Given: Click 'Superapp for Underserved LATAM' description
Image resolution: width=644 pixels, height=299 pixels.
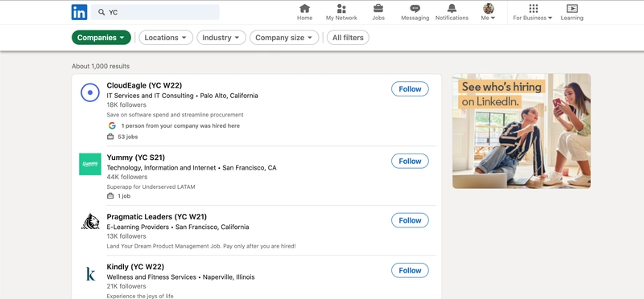Looking at the screenshot, I should 151,186.
